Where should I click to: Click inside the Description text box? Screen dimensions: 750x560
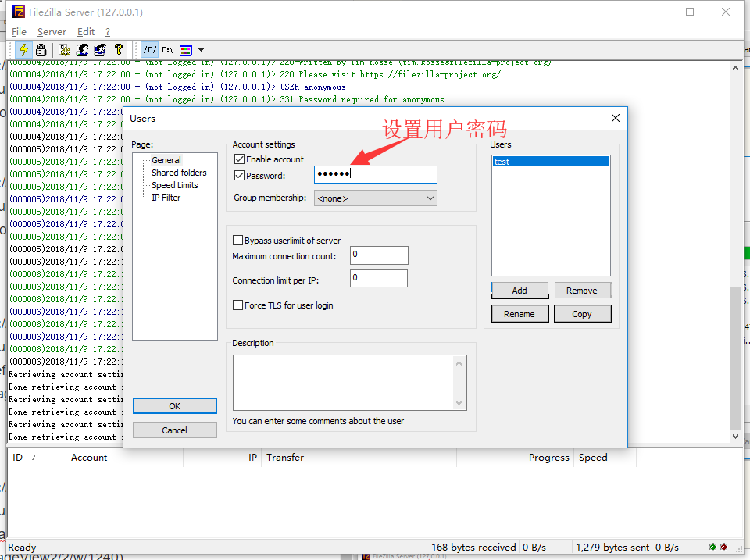[344, 383]
